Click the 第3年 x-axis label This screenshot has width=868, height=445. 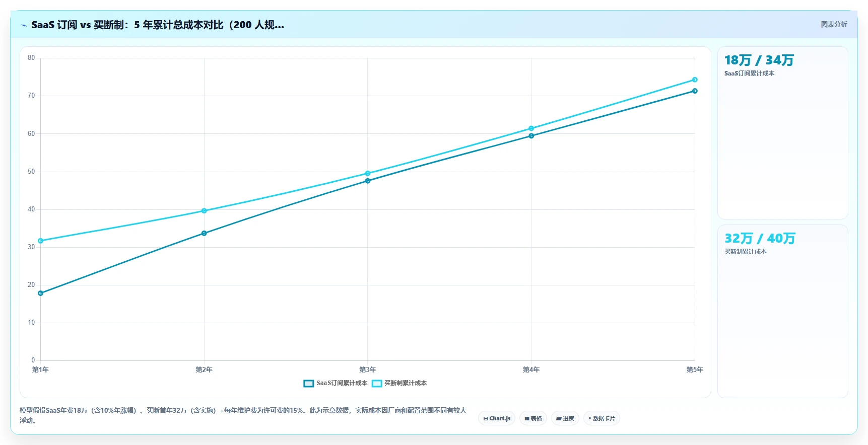click(x=368, y=369)
